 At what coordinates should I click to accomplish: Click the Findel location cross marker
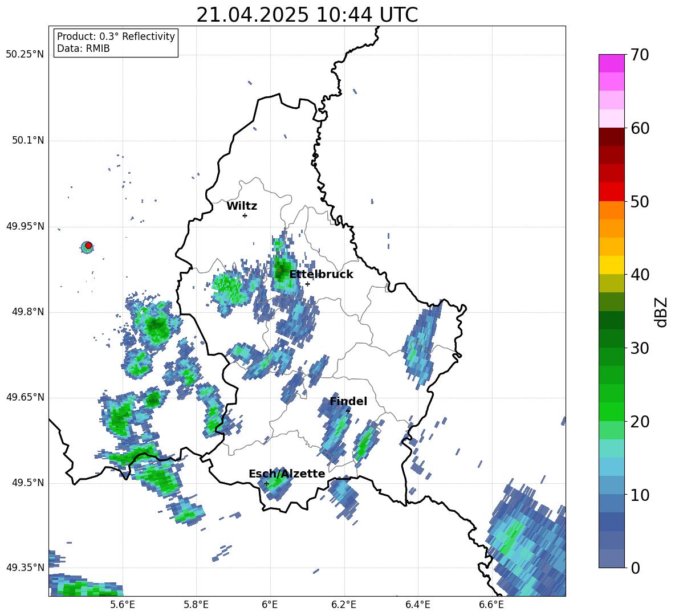(x=348, y=411)
